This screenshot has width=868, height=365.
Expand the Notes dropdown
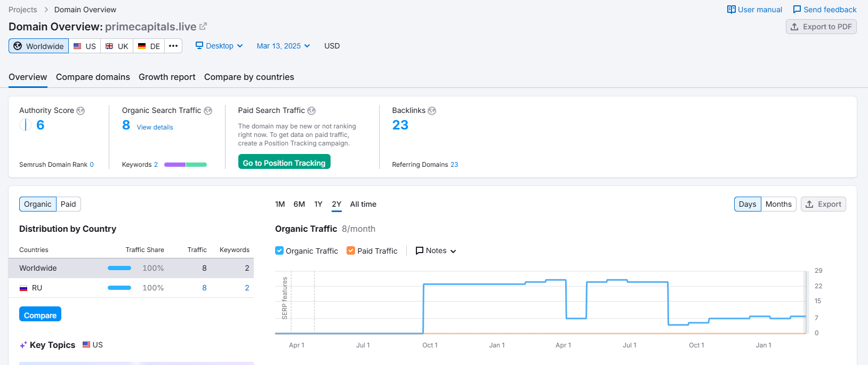tap(436, 250)
